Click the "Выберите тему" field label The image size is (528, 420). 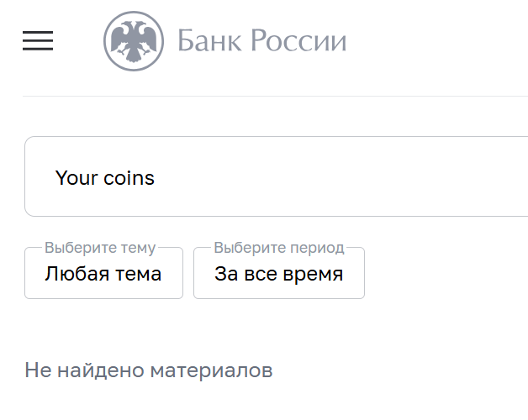pyautogui.click(x=100, y=248)
